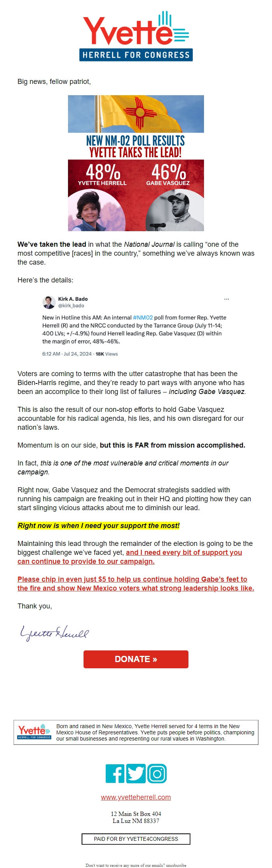Open the Instagram camera icon

click(157, 773)
